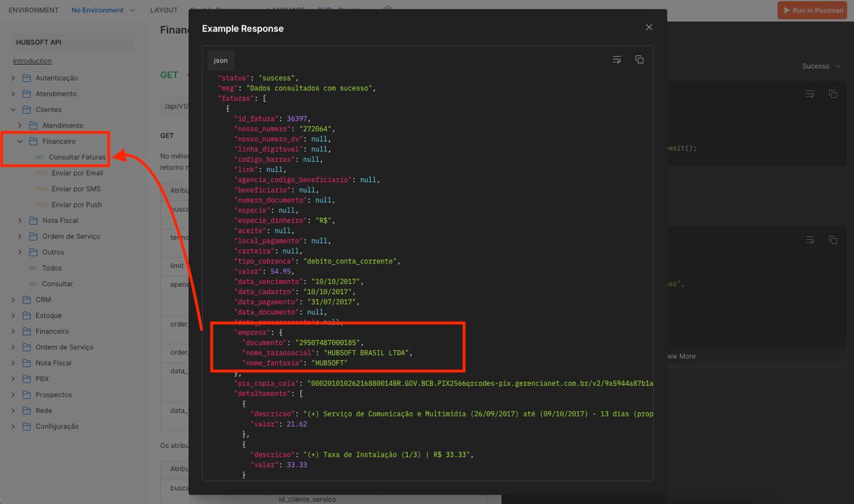854x504 pixels.
Task: Expand the Configuração folder
Action: pos(13,427)
